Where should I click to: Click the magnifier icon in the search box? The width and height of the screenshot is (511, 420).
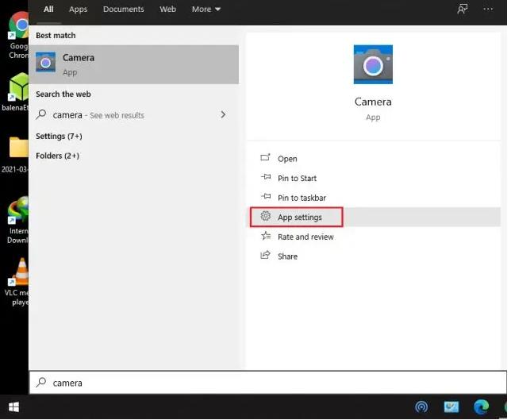[41, 382]
